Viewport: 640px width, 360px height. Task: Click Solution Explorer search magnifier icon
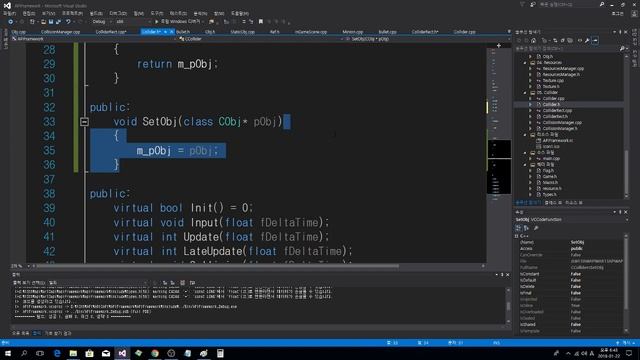[622, 49]
